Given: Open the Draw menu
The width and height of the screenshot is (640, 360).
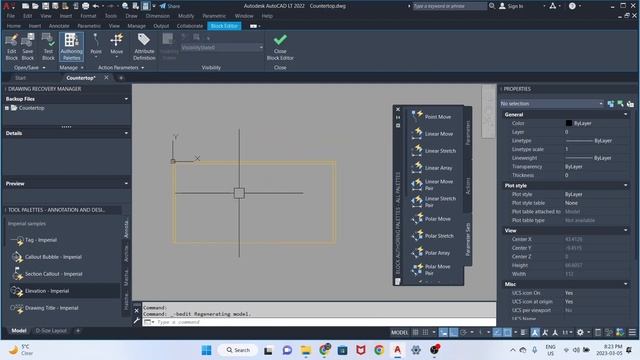Looking at the screenshot, I should tap(131, 16).
